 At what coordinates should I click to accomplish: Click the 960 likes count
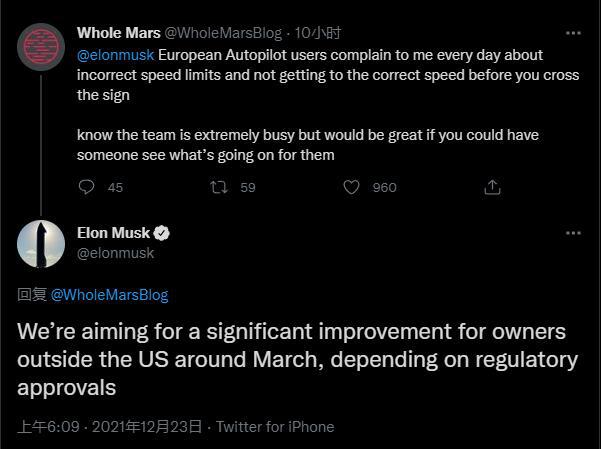[384, 187]
